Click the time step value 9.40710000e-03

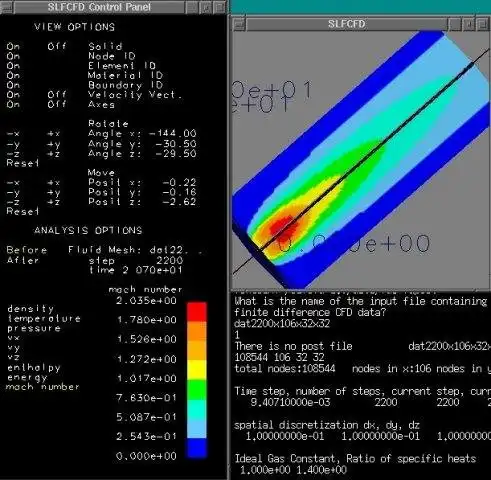tap(290, 402)
